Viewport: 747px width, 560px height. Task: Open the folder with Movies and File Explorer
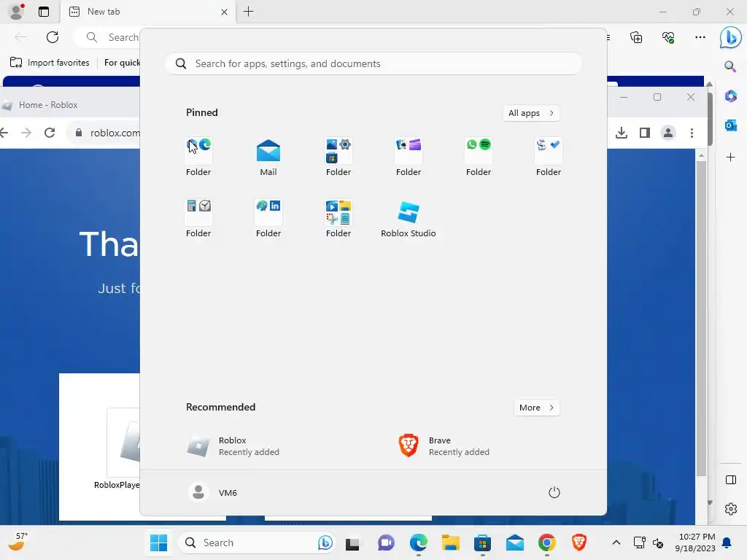(x=338, y=219)
